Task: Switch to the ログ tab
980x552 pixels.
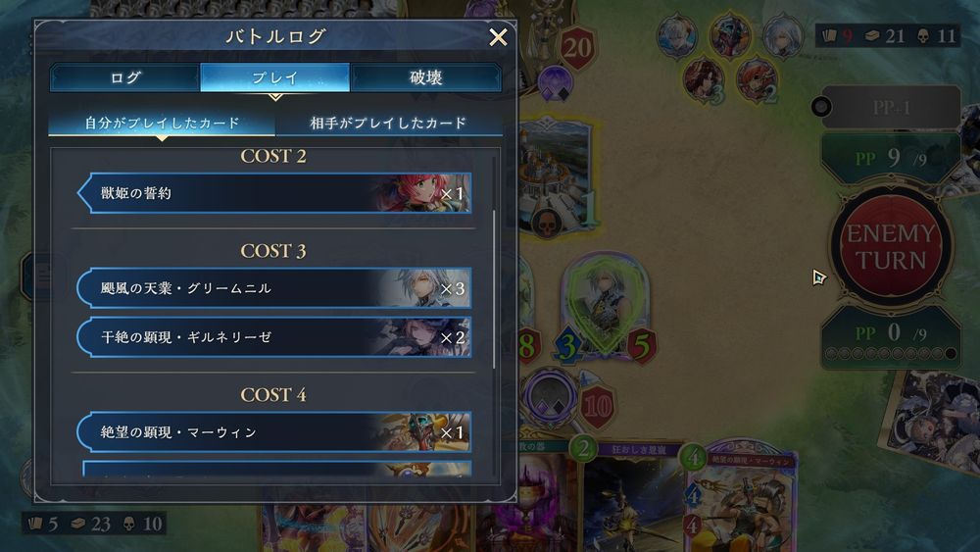Action: coord(125,77)
